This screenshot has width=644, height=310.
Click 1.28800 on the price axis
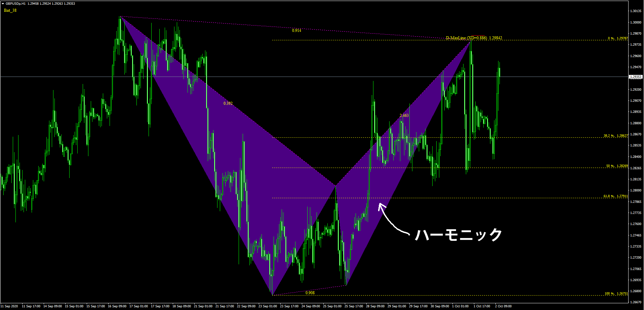[x=636, y=123]
